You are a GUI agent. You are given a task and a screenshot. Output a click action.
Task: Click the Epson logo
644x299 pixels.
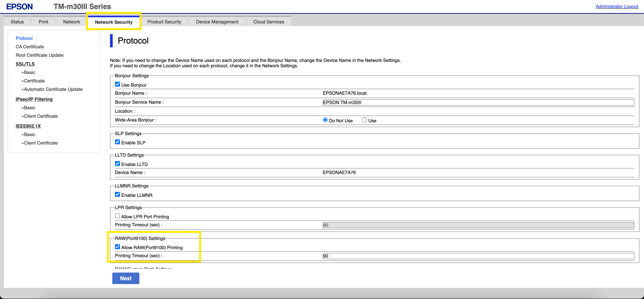pos(19,7)
